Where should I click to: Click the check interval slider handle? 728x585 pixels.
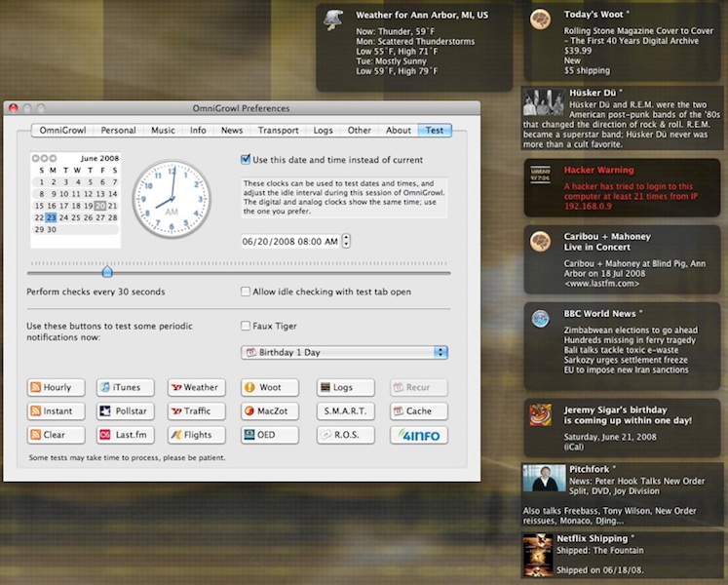tap(107, 272)
